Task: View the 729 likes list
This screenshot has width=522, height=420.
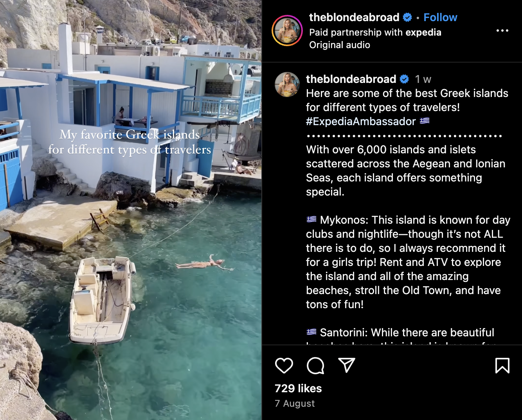Action: pos(298,388)
